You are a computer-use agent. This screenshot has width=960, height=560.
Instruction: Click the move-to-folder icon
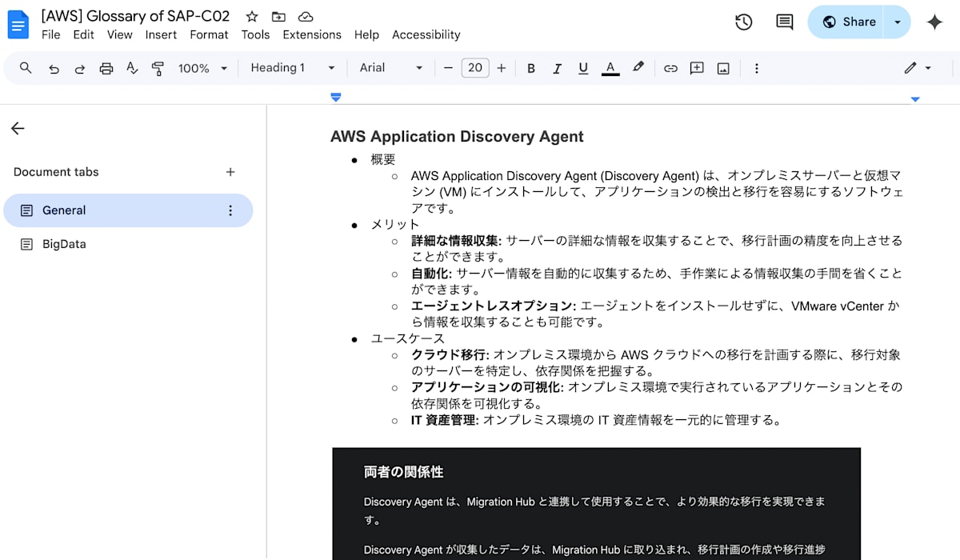coord(278,17)
